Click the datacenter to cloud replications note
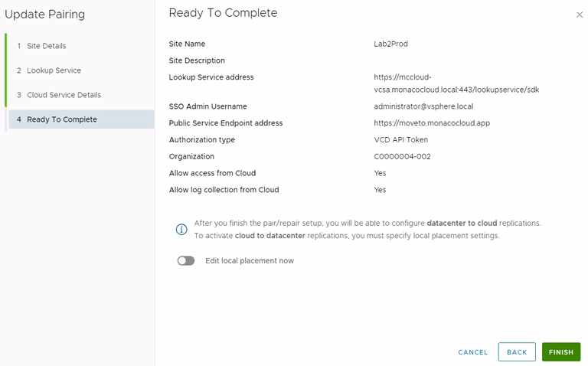This screenshot has width=588, height=366. 367,224
